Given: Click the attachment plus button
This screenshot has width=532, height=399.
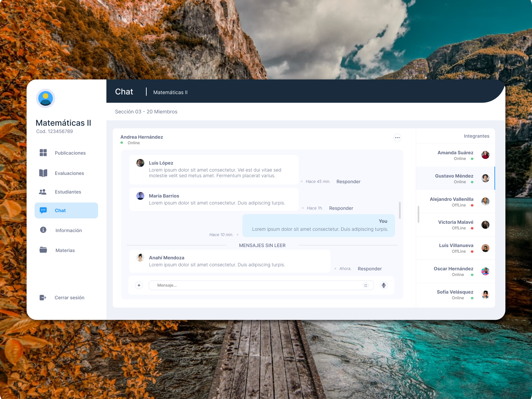Looking at the screenshot, I should coord(139,285).
